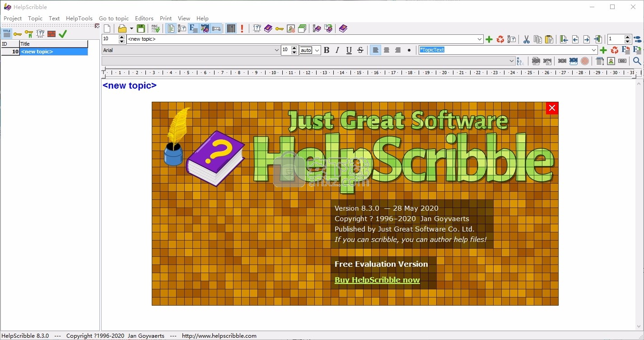Image resolution: width=644 pixels, height=340 pixels.
Task: Increase value 1 spinner near footsteps
Action: point(627,37)
